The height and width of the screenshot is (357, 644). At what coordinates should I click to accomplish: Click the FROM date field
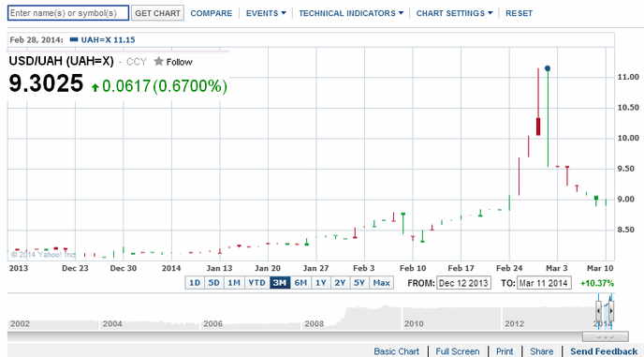[x=463, y=283]
